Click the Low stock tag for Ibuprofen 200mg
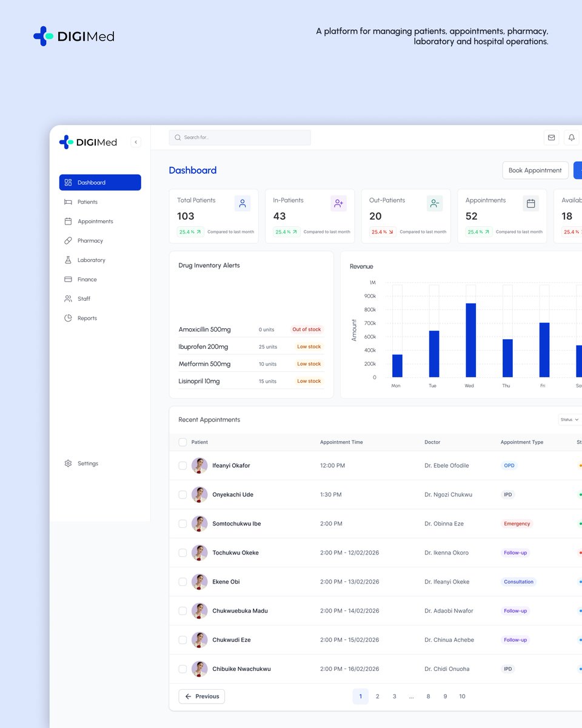This screenshot has height=728, width=582. click(309, 346)
